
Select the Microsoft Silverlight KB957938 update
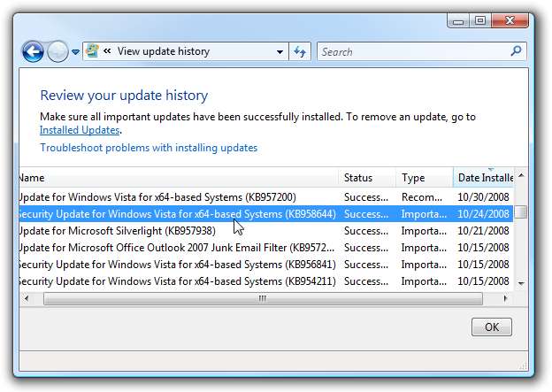pyautogui.click(x=266, y=231)
